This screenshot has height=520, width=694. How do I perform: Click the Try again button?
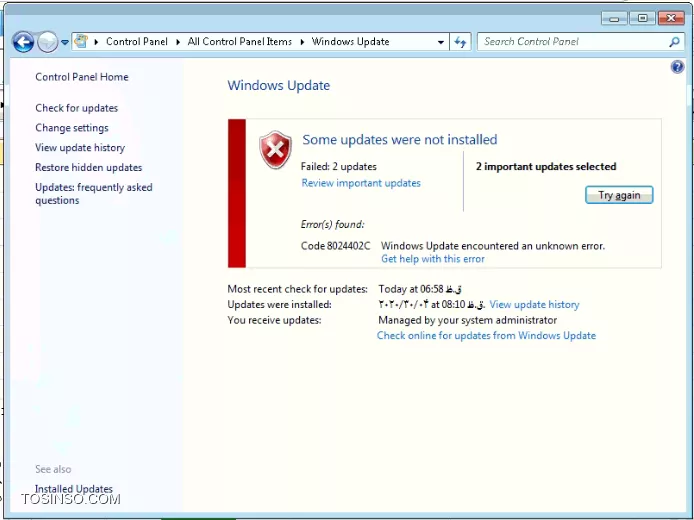click(x=619, y=195)
